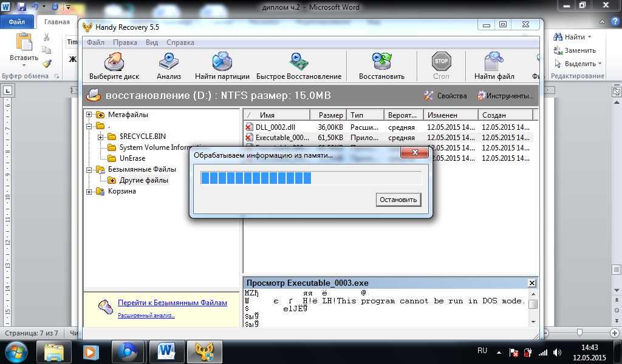Select the UnErase folder

[132, 158]
